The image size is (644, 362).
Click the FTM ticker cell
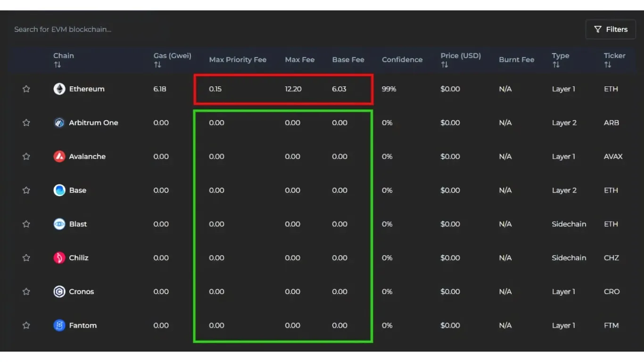click(x=611, y=325)
